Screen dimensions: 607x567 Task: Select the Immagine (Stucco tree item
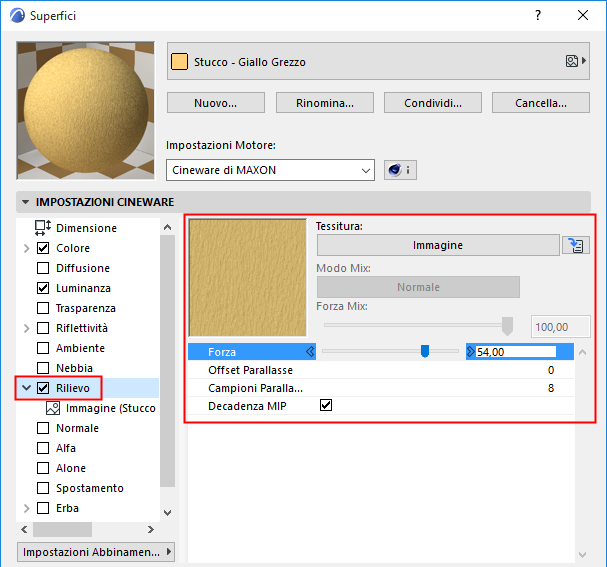point(110,408)
